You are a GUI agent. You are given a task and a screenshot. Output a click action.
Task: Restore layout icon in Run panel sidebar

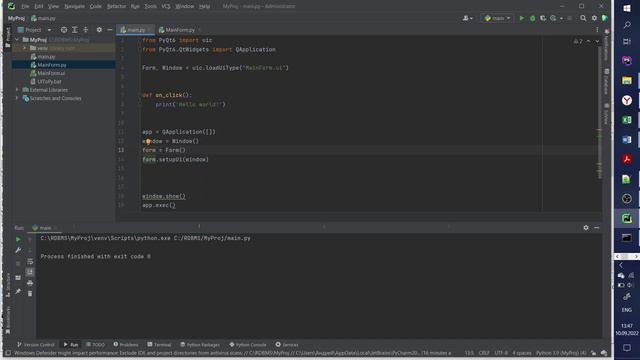point(18,278)
